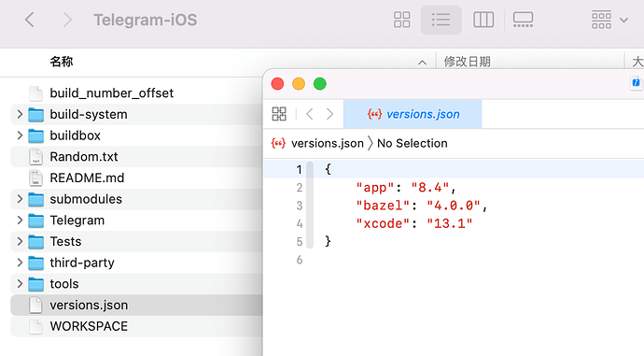Open the Finder group-by dropdown

609,20
